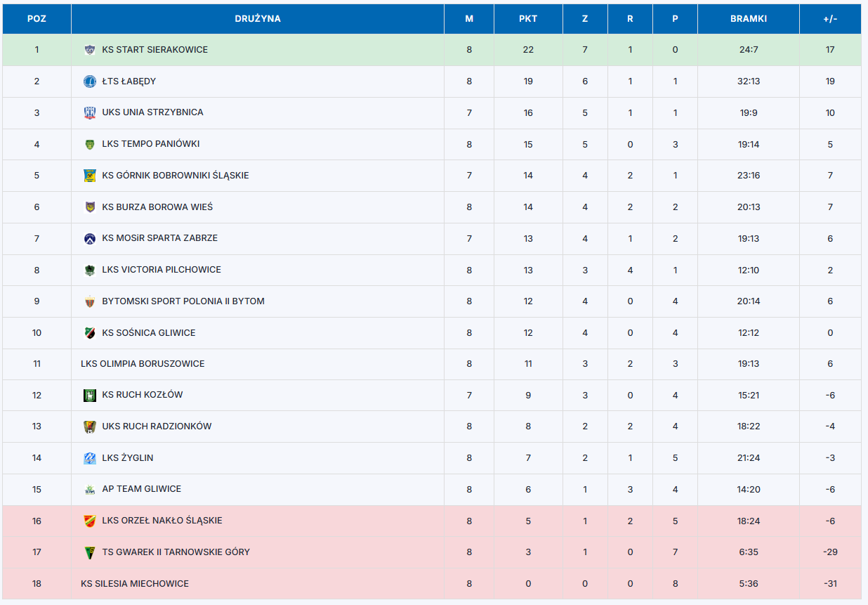Click the LKS Orzeł Nakło Śląskie badge

click(x=89, y=521)
